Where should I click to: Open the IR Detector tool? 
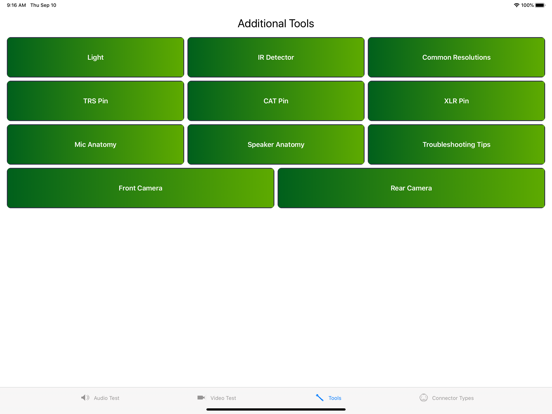coord(276,57)
